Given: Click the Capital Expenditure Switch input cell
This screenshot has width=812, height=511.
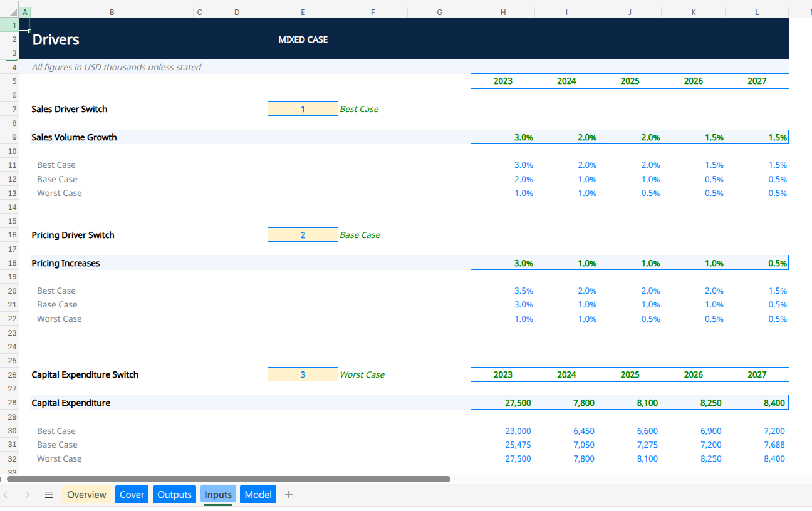Looking at the screenshot, I should point(303,374).
